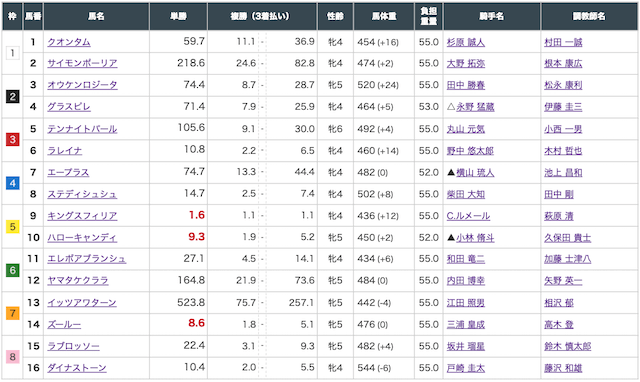Open horse link ダイナストーン

point(77,368)
